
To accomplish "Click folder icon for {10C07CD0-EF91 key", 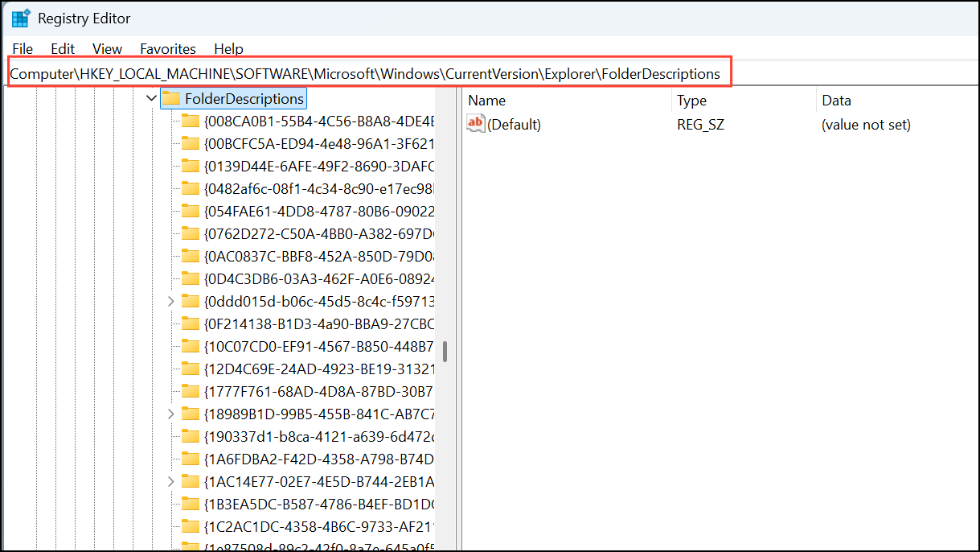I will click(191, 347).
